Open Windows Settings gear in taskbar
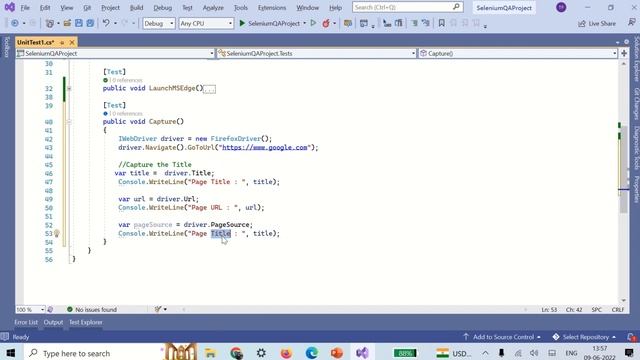The height and width of the screenshot is (360, 640). 261,353
